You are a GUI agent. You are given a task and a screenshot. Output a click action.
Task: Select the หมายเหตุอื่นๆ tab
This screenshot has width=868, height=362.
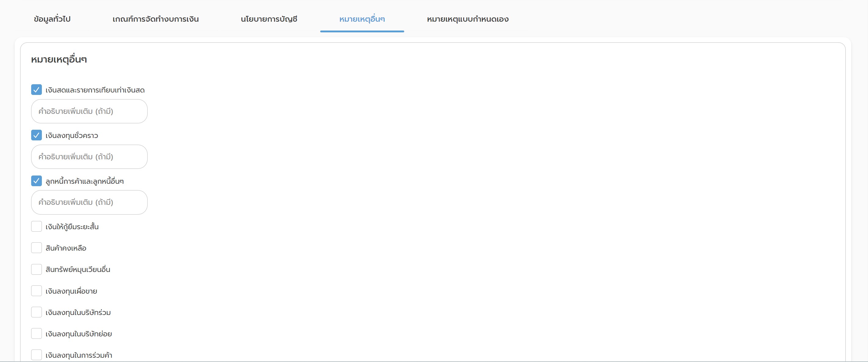pos(362,19)
